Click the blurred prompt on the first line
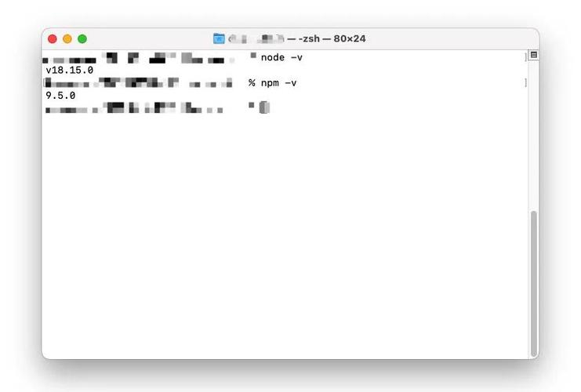 click(141, 58)
